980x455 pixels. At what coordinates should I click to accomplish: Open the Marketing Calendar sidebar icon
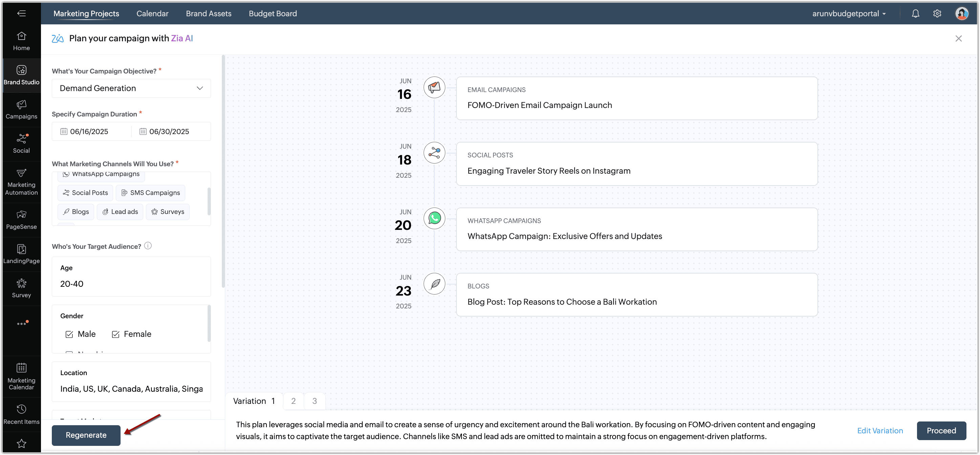(21, 376)
